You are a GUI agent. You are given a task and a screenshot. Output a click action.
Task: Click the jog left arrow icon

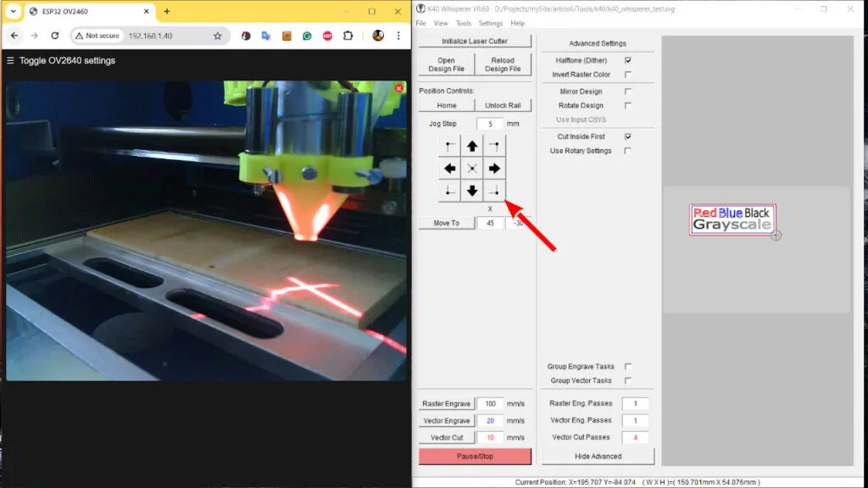pos(451,168)
